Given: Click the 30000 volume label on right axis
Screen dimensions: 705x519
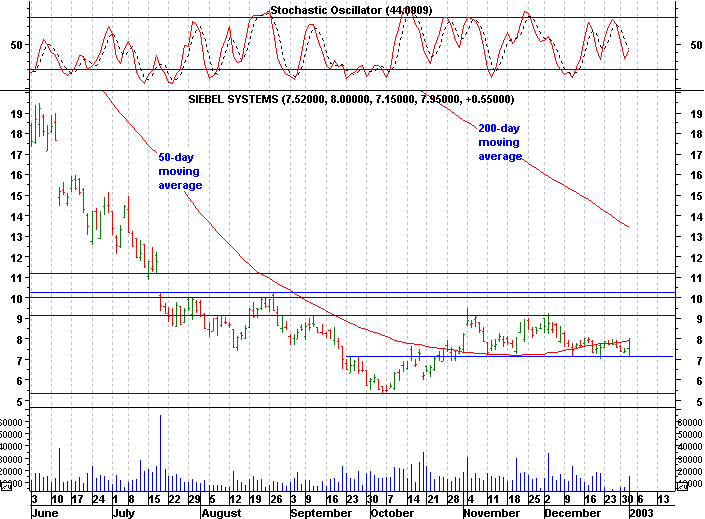Looking at the screenshot, I should click(690, 459).
